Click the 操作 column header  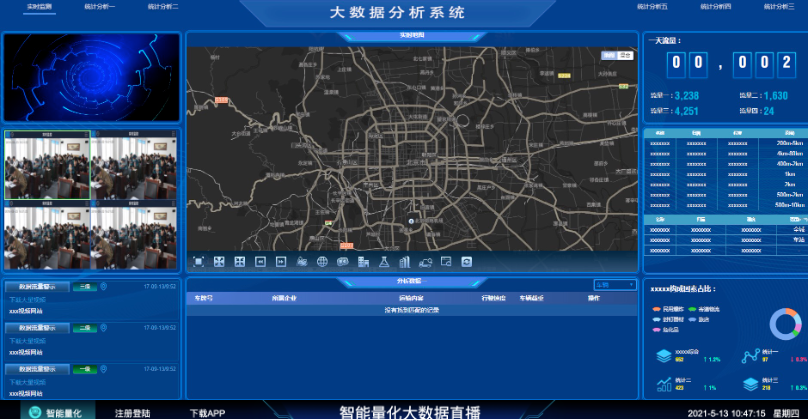594,298
